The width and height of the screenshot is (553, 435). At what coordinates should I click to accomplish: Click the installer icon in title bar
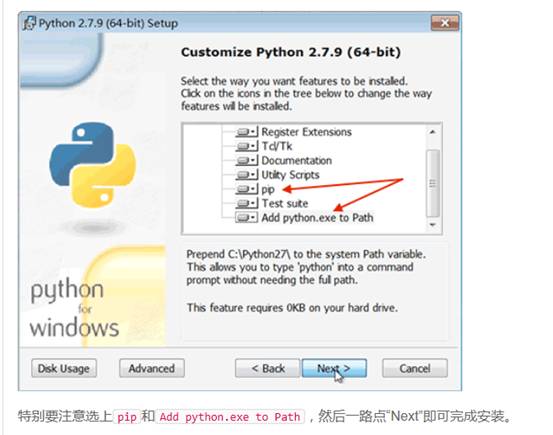(x=29, y=23)
